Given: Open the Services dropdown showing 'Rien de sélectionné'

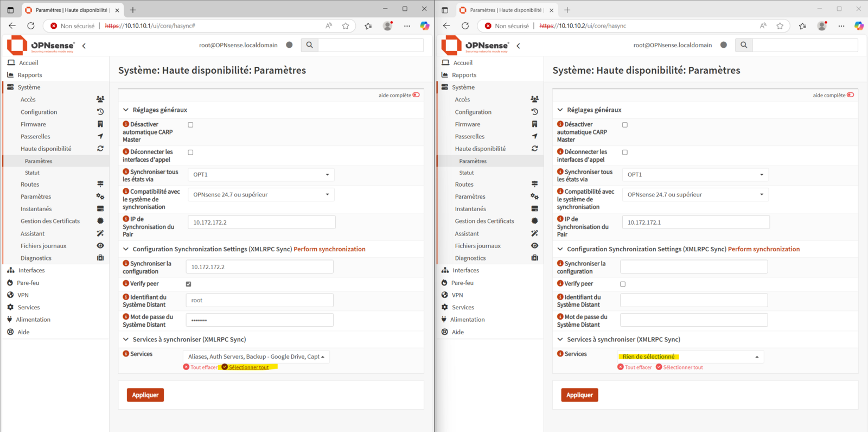Looking at the screenshot, I should click(x=690, y=357).
